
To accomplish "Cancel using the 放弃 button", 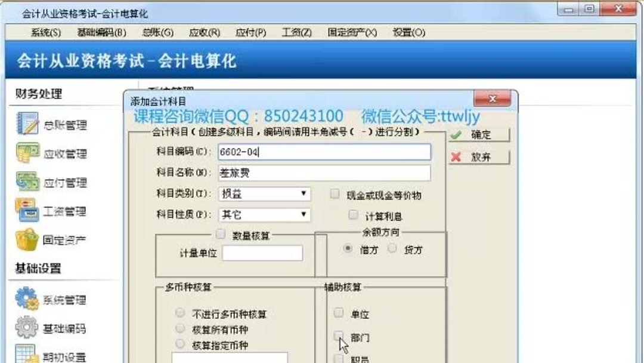I will [x=477, y=156].
